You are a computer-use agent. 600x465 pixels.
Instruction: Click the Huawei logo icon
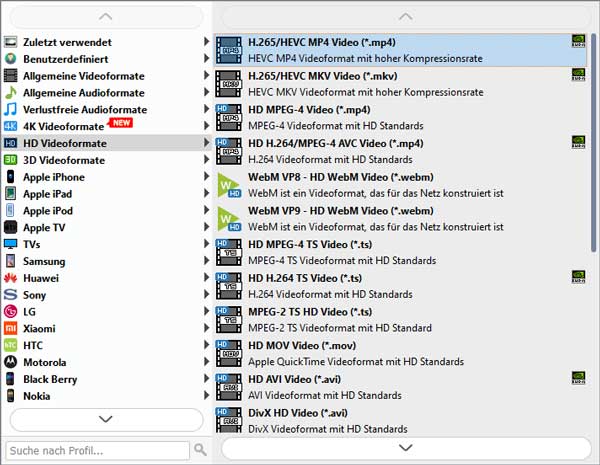tap(10, 277)
